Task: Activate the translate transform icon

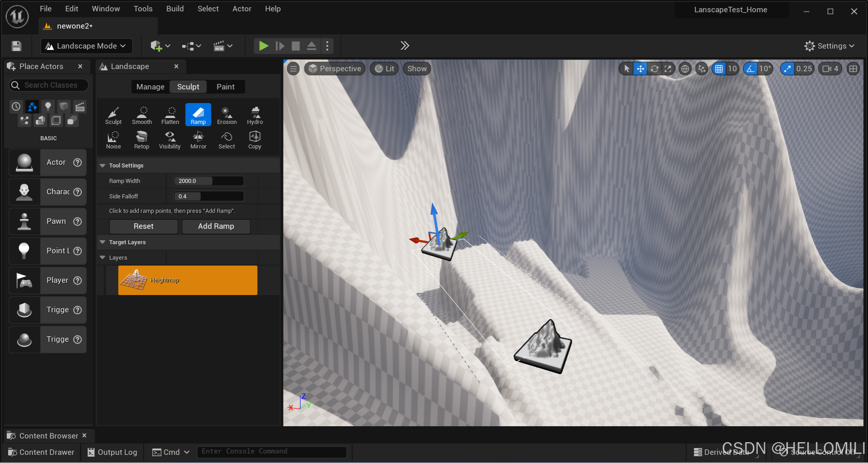Action: coord(640,69)
